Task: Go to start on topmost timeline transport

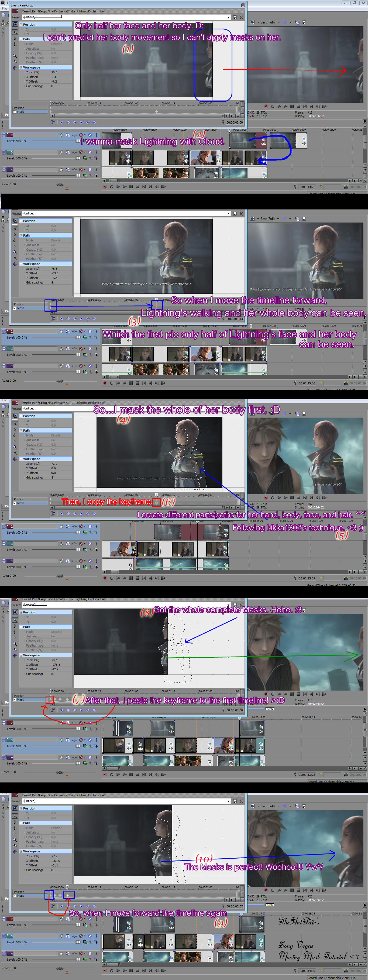Action: pos(144,186)
